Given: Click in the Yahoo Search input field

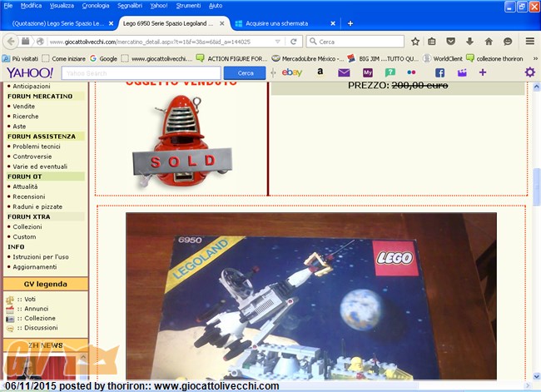Looking at the screenshot, I should pyautogui.click(x=141, y=73).
